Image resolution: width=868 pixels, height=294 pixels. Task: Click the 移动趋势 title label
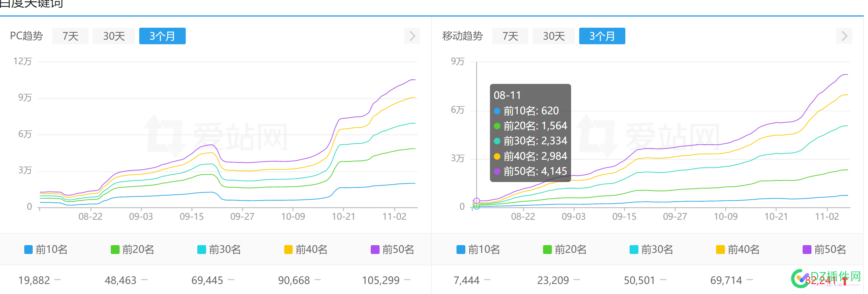click(x=462, y=36)
